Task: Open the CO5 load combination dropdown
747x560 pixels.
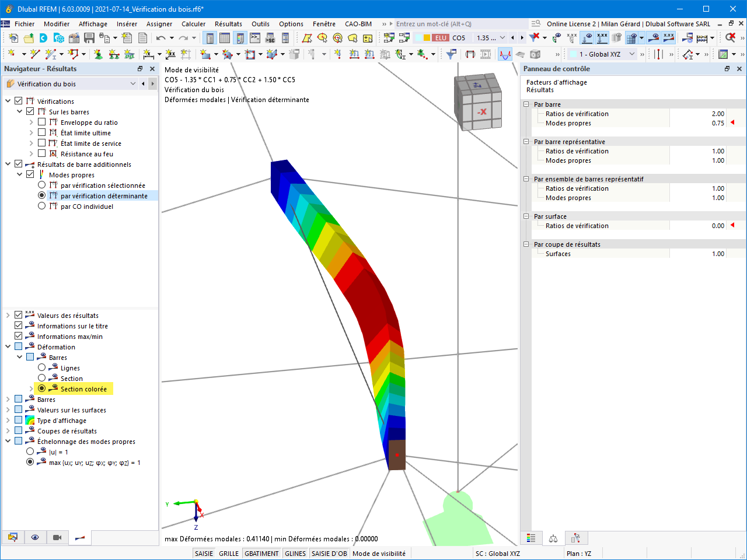Action: [x=502, y=38]
